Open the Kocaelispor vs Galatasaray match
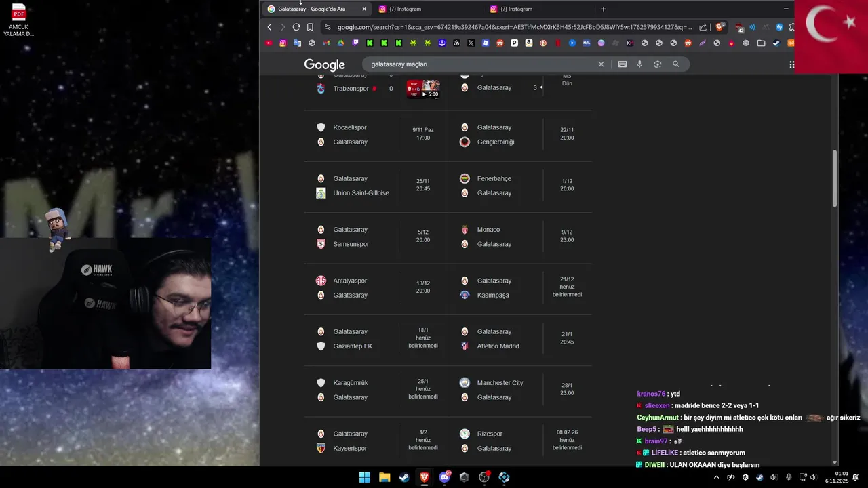Image resolution: width=868 pixels, height=488 pixels. [x=376, y=135]
